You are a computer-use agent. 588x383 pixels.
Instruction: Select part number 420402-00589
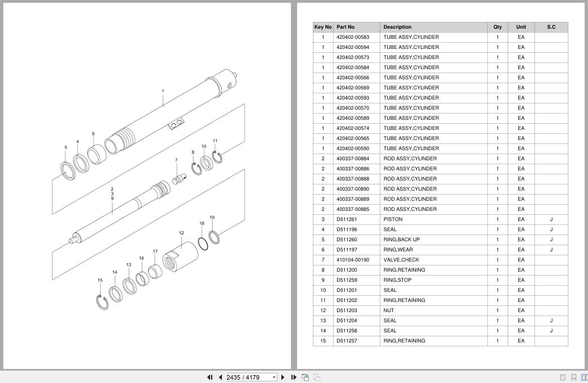coord(352,118)
